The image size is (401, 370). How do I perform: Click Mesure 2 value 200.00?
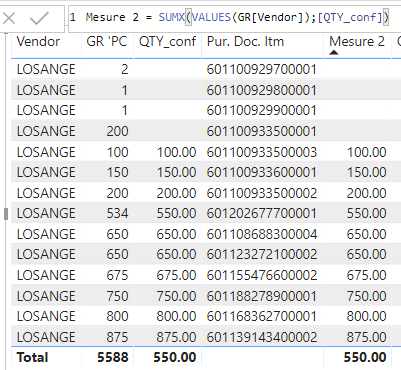pyautogui.click(x=366, y=193)
